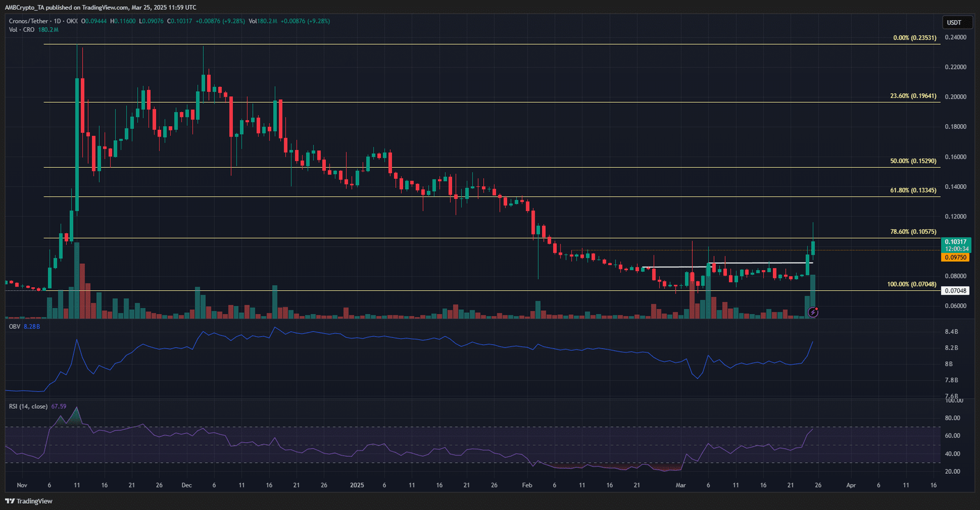Select the RSI (14, close) indicator label
Screen dimensions: 980x510
[x=28, y=406]
